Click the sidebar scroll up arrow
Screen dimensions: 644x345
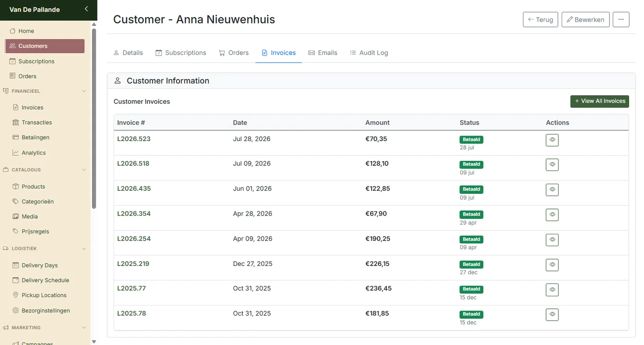[94, 24]
